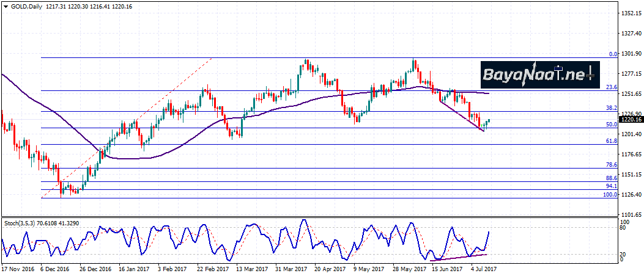The height and width of the screenshot is (276, 644).
Task: Click the 78.6 Fibonacci level label
Action: [610, 165]
